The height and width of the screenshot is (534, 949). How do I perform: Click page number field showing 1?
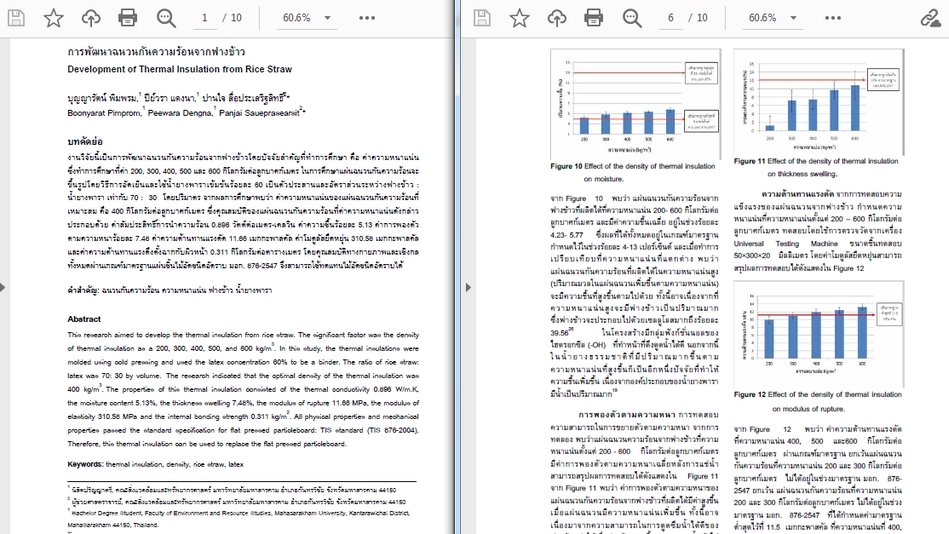coord(205,18)
